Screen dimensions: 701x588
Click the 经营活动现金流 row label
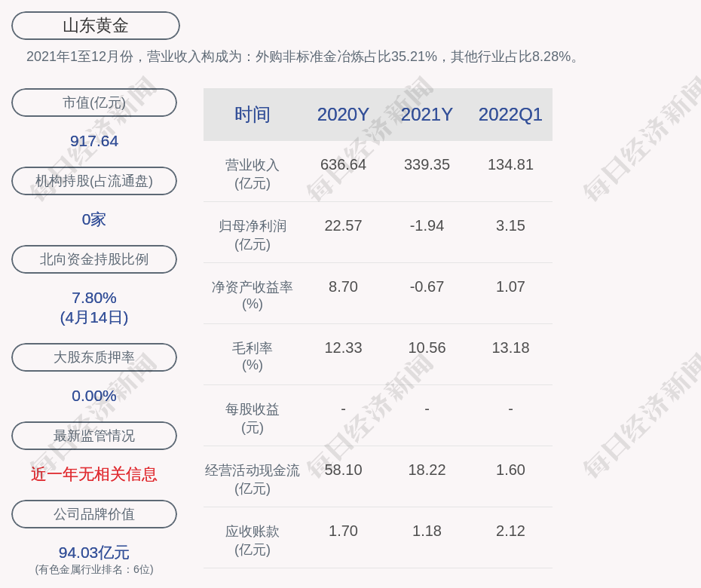[253, 479]
